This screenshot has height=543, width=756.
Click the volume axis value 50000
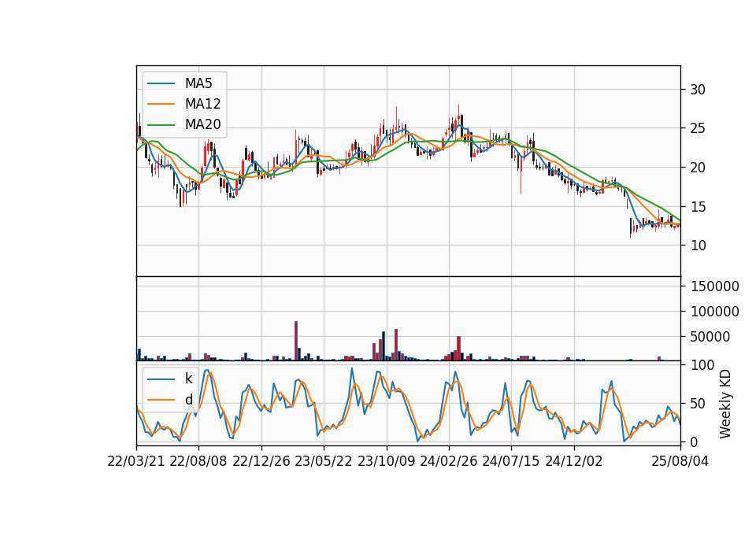click(x=710, y=337)
